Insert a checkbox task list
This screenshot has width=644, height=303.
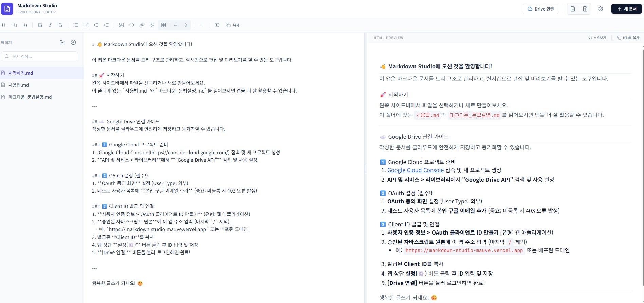[86, 25]
